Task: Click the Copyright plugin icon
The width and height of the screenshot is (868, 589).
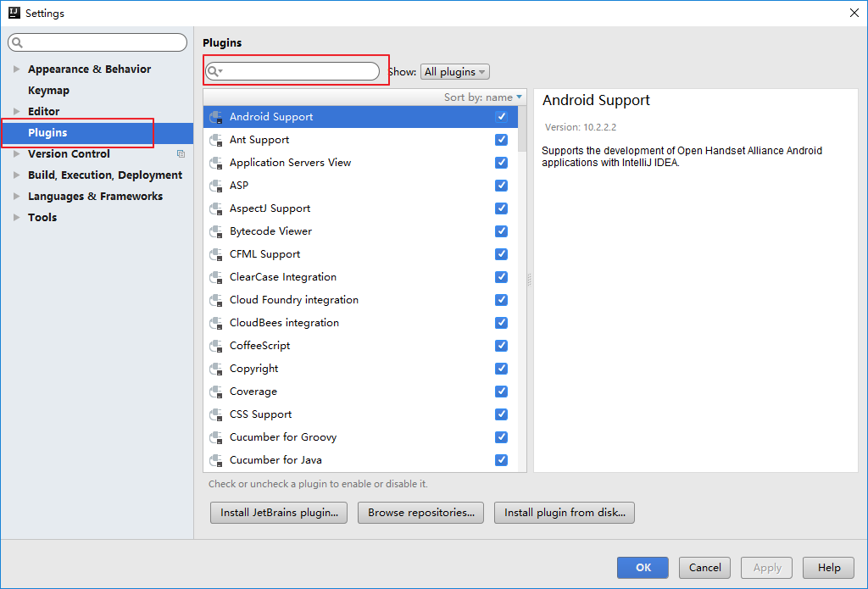Action: [216, 369]
